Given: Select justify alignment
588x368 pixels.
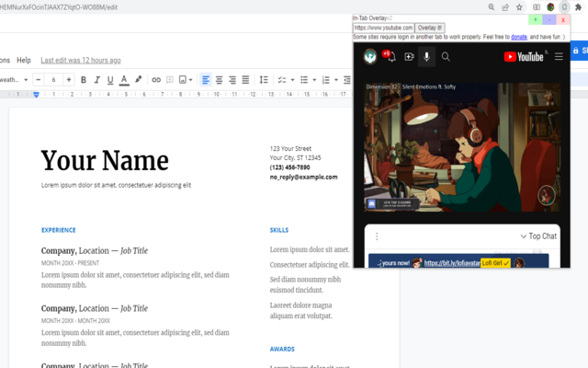Looking at the screenshot, I should [x=245, y=80].
